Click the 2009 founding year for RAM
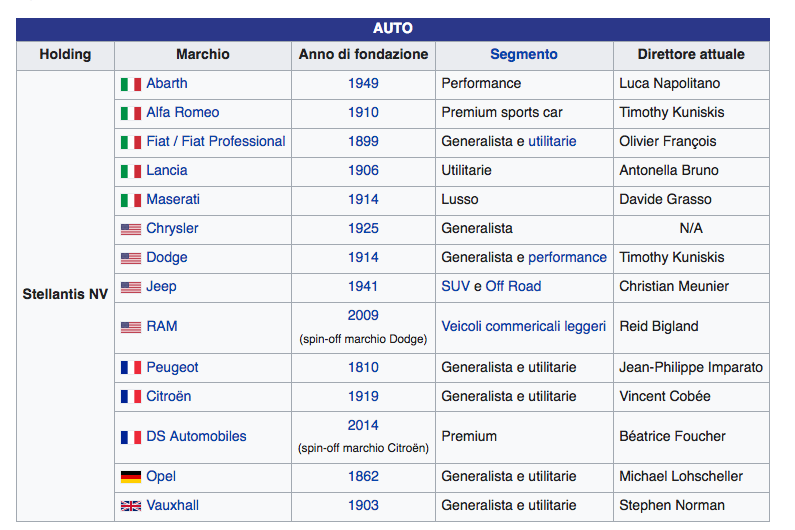The width and height of the screenshot is (795, 530). pos(363,315)
